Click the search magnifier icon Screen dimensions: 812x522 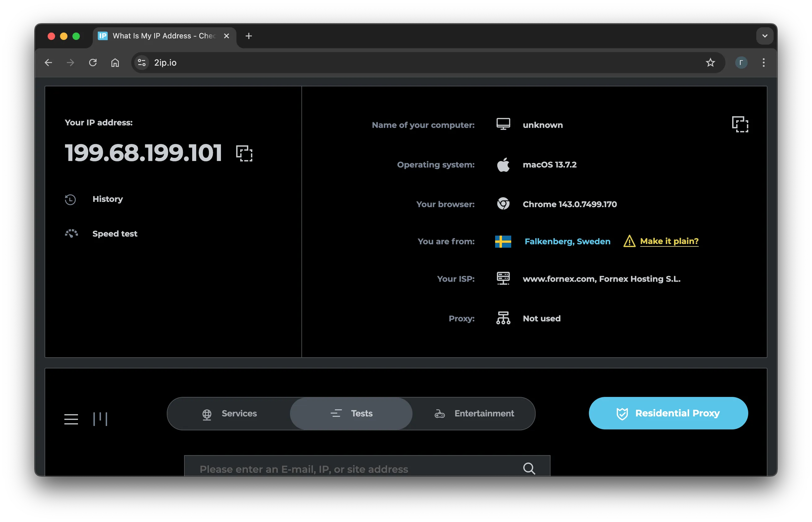(x=529, y=468)
